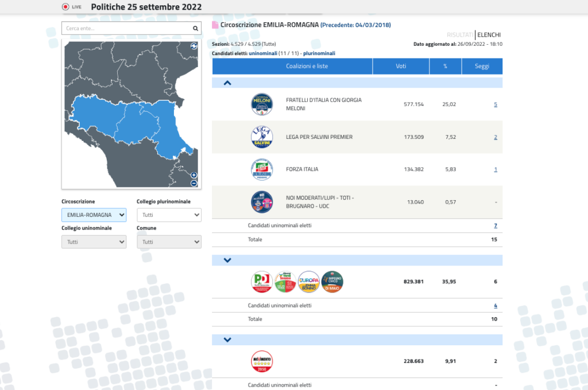
Task: Click the 134.382 votes value
Action: [413, 169]
